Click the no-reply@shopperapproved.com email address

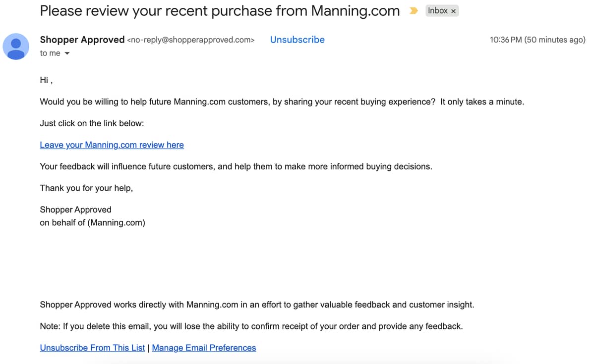coord(191,40)
